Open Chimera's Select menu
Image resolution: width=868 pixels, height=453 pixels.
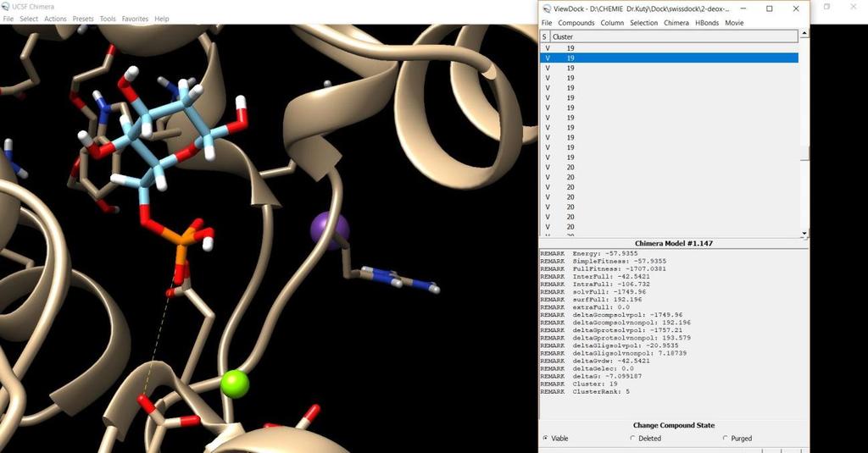(x=29, y=19)
